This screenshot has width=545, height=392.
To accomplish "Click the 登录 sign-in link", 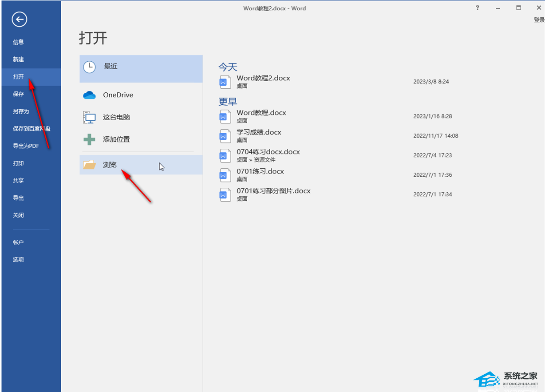I will point(539,20).
